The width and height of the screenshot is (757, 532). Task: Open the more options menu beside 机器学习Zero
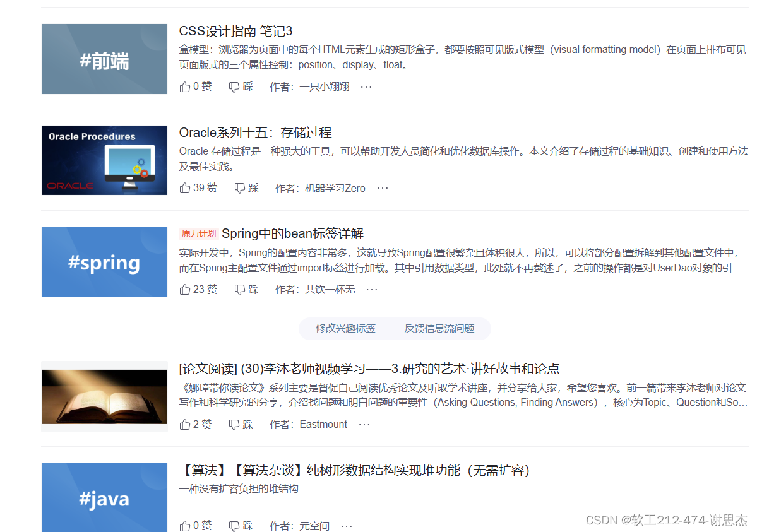point(382,187)
